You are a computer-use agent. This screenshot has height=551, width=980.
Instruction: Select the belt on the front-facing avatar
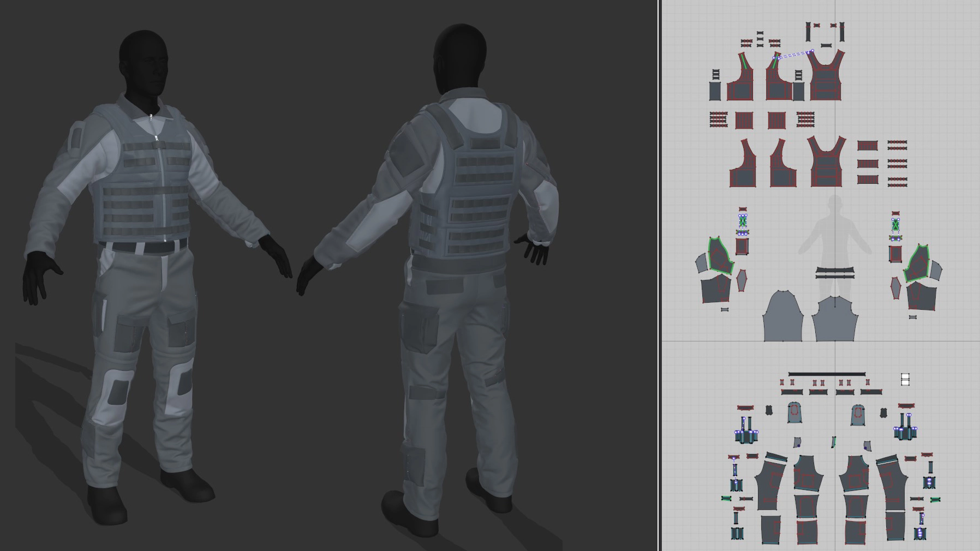[x=143, y=247]
